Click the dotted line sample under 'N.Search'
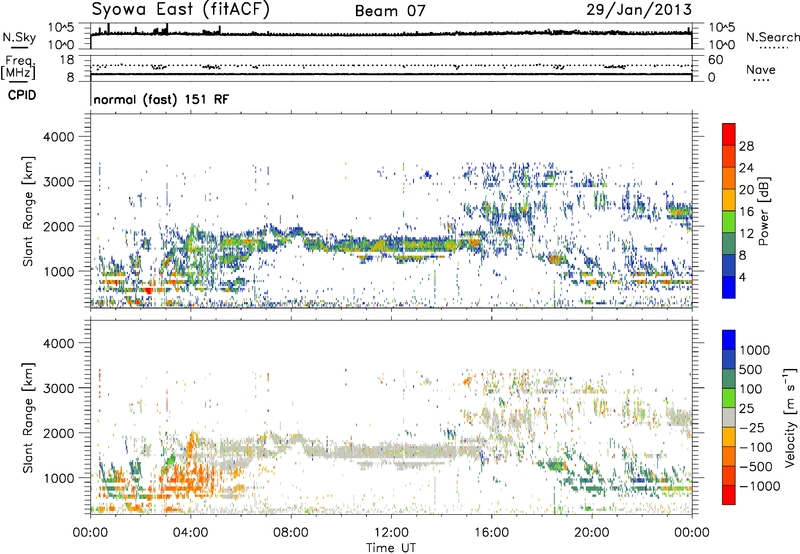The image size is (800, 554). [773, 47]
